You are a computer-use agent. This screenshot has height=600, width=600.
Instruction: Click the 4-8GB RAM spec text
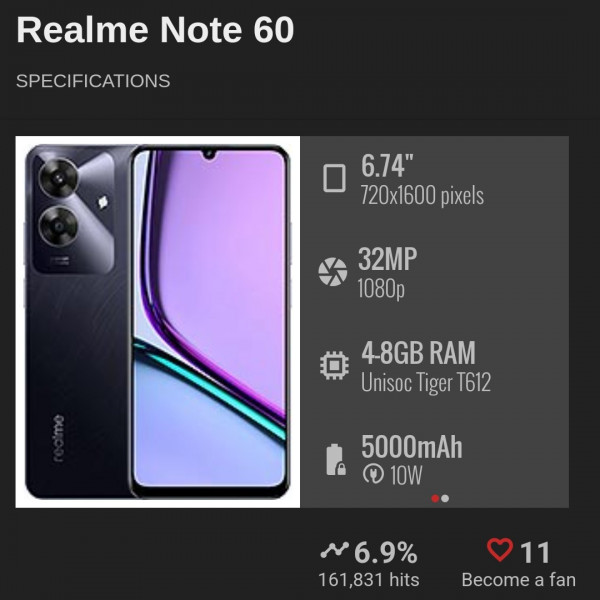click(x=419, y=353)
